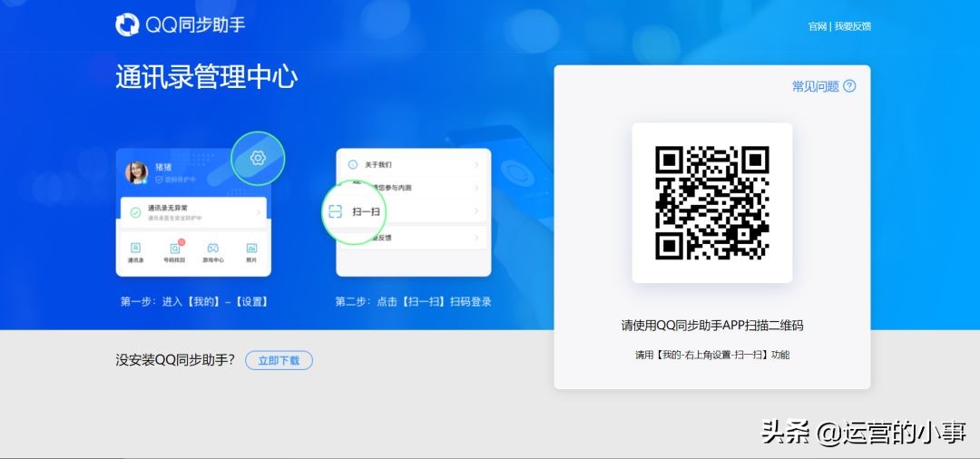
Task: Click the text 请用【我的-右上角设置-扫一扫】功能
Action: 712,355
